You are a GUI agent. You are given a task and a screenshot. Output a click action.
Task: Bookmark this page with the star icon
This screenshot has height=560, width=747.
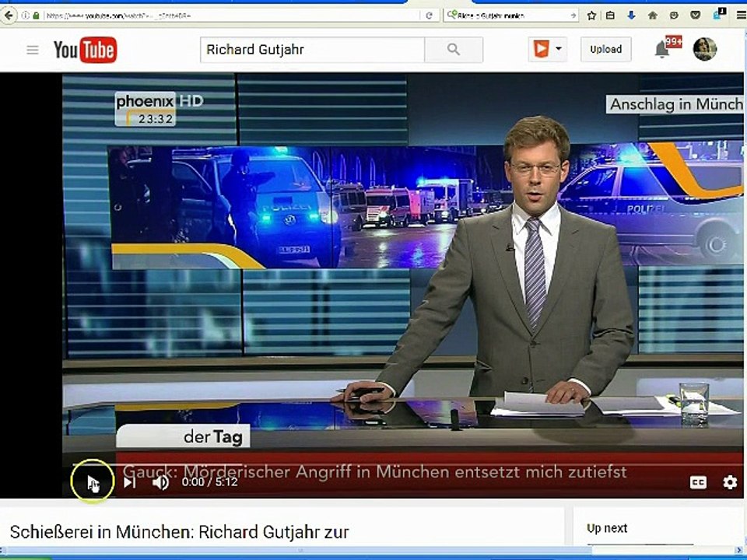pyautogui.click(x=591, y=16)
